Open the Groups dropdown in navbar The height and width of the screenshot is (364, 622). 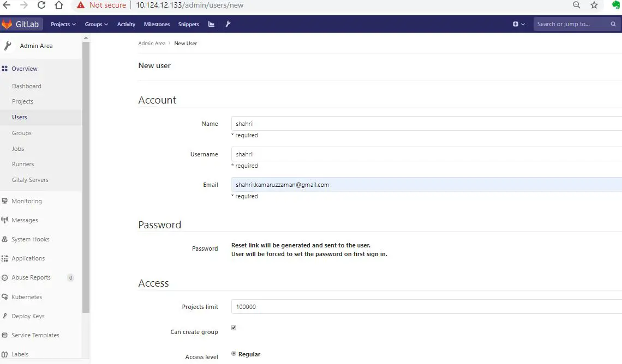pyautogui.click(x=96, y=24)
